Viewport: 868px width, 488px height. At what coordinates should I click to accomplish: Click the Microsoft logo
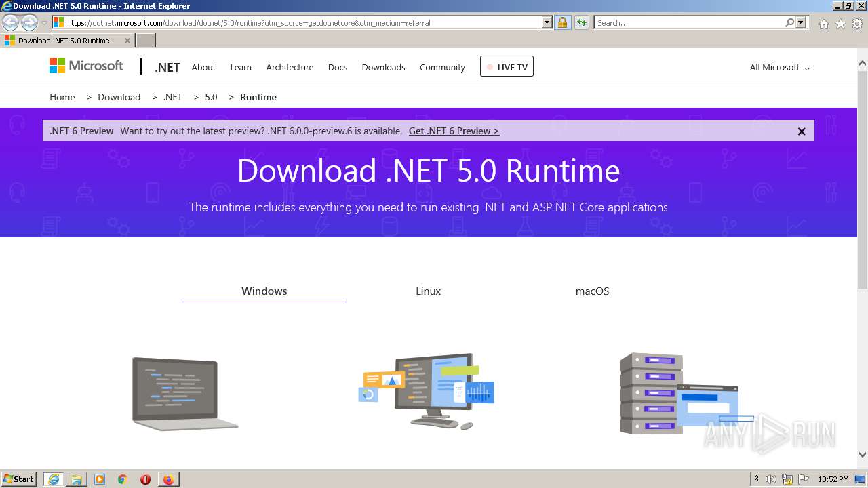click(x=86, y=66)
